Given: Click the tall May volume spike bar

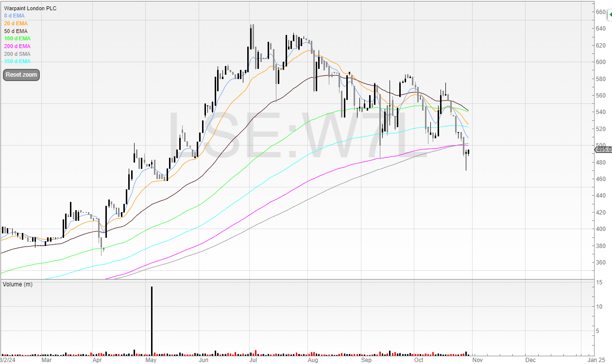Looking at the screenshot, I should point(152,320).
